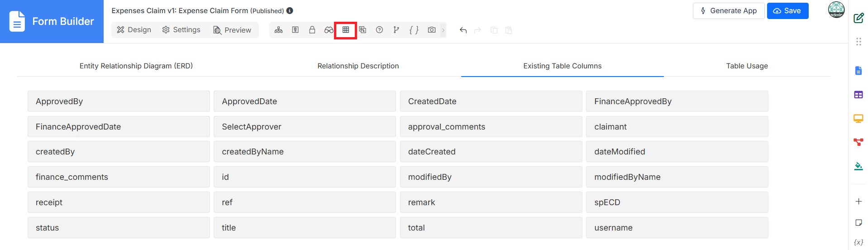
Task: Open the JSON definition curly braces icon
Action: point(414,30)
